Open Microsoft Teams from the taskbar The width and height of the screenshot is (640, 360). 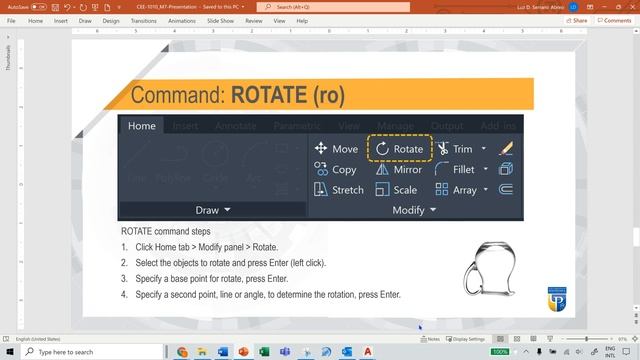pyautogui.click(x=285, y=351)
